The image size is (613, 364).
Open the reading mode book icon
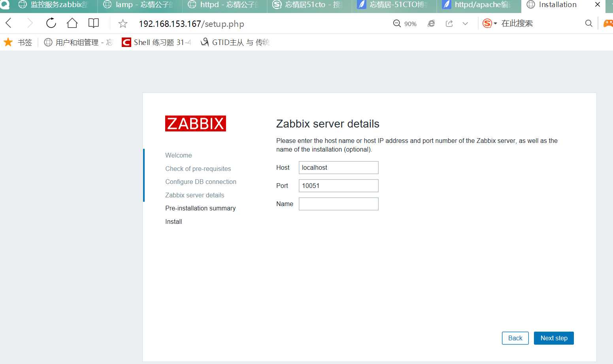94,23
